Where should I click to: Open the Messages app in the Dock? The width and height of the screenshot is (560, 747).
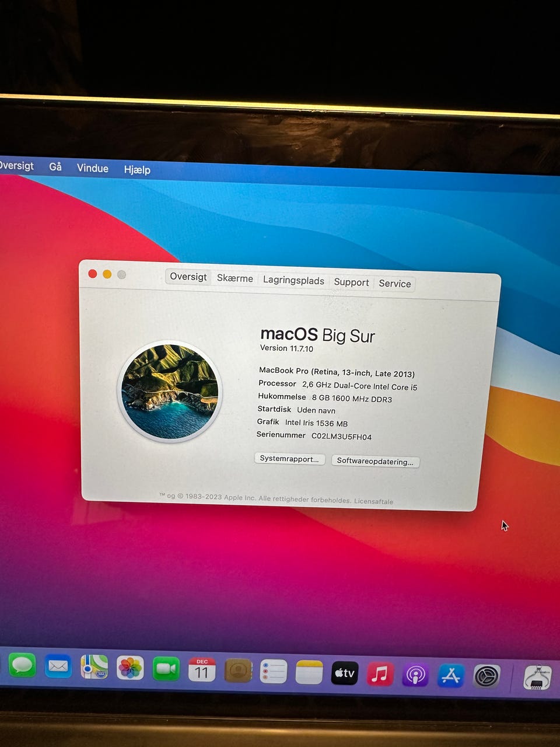pyautogui.click(x=23, y=666)
